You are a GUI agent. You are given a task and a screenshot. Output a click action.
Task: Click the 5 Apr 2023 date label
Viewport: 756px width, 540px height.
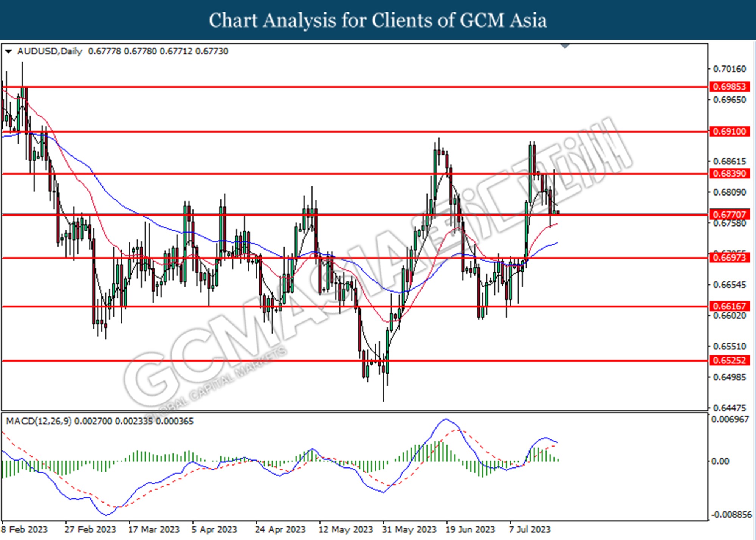coord(214,529)
